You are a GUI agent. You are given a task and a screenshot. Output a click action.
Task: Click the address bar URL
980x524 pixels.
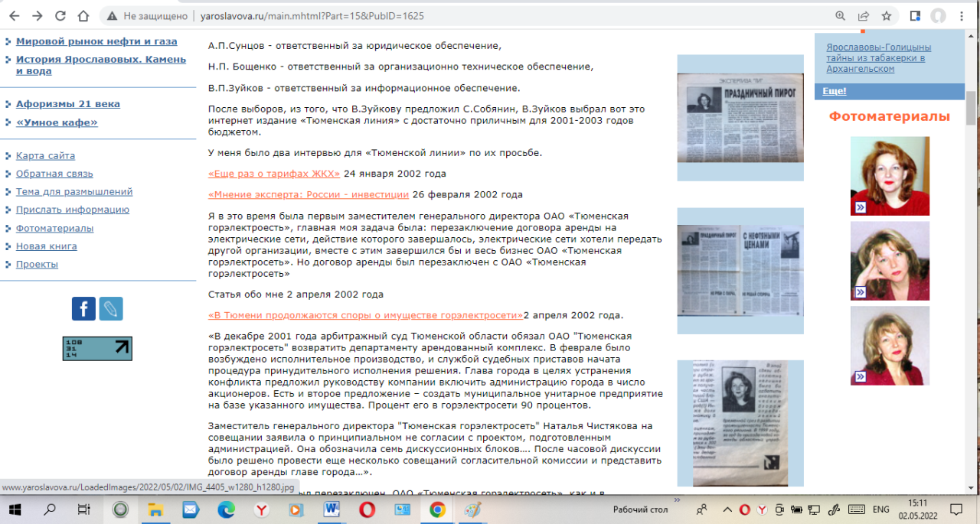pyautogui.click(x=312, y=15)
